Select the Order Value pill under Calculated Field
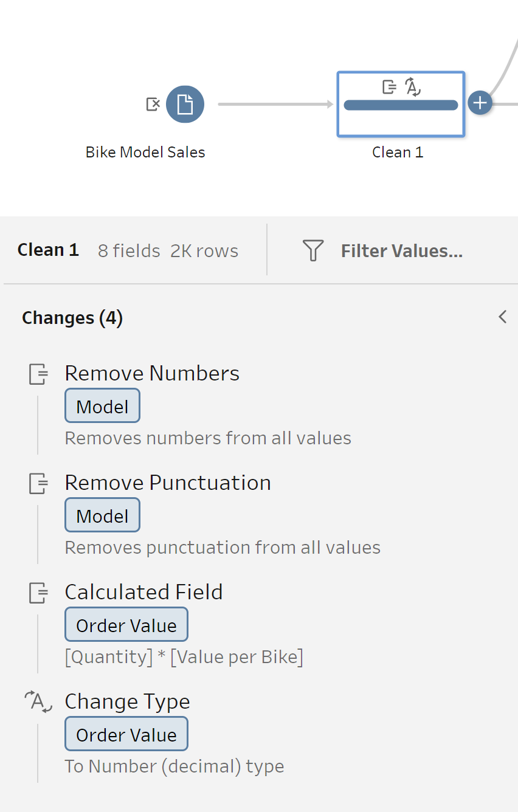This screenshot has height=812, width=518. [126, 624]
